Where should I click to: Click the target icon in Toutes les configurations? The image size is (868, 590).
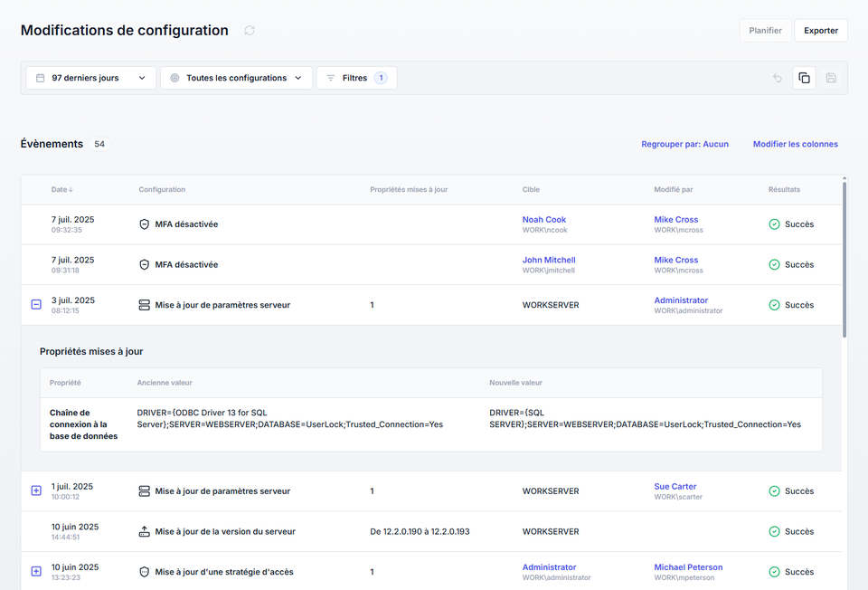[174, 78]
